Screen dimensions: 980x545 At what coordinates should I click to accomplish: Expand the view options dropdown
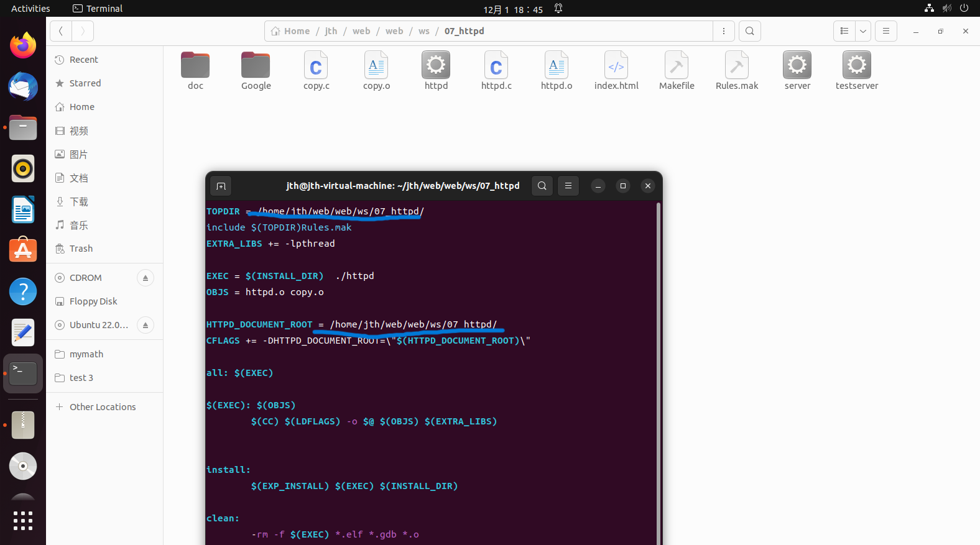(863, 31)
